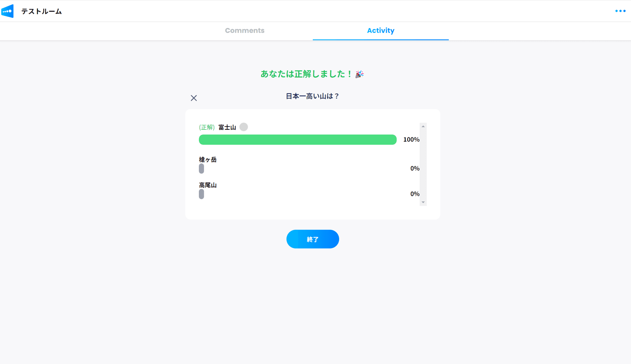This screenshot has height=364, width=631.
Task: Click the 槍ヶ岳 answer label
Action: [x=208, y=160]
